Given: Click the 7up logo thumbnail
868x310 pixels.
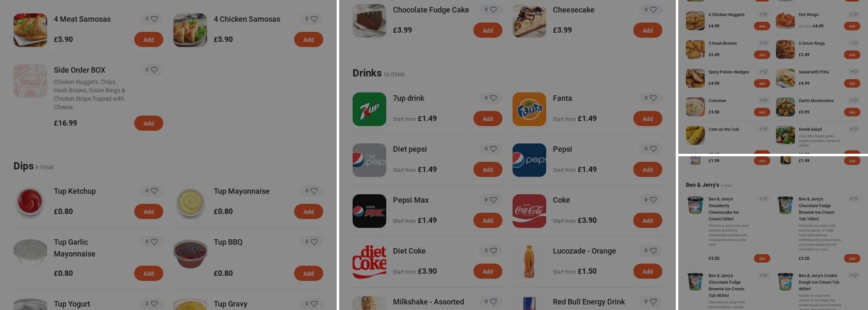Looking at the screenshot, I should 370,109.
